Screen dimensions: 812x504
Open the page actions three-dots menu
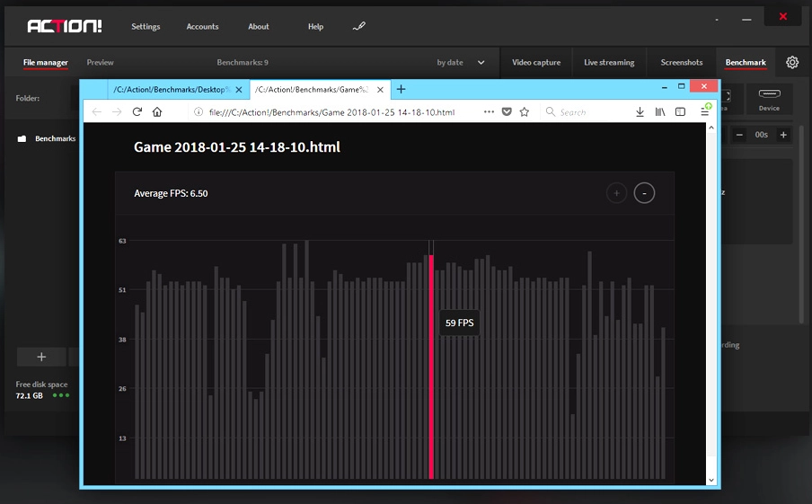489,111
